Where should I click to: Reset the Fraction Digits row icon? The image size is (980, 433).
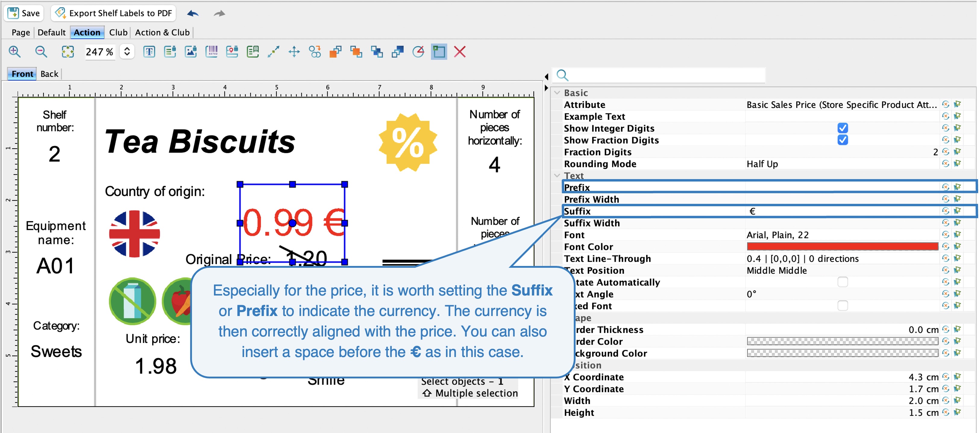click(x=946, y=152)
